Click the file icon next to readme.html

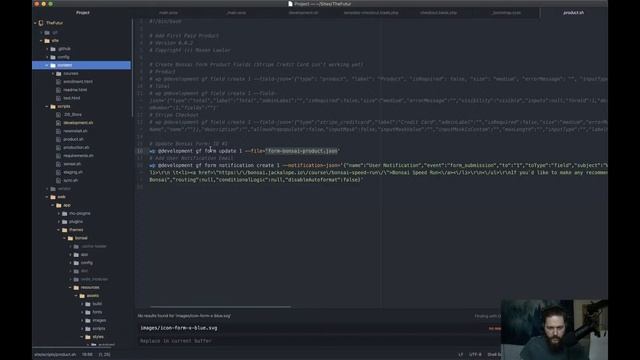coord(58,90)
